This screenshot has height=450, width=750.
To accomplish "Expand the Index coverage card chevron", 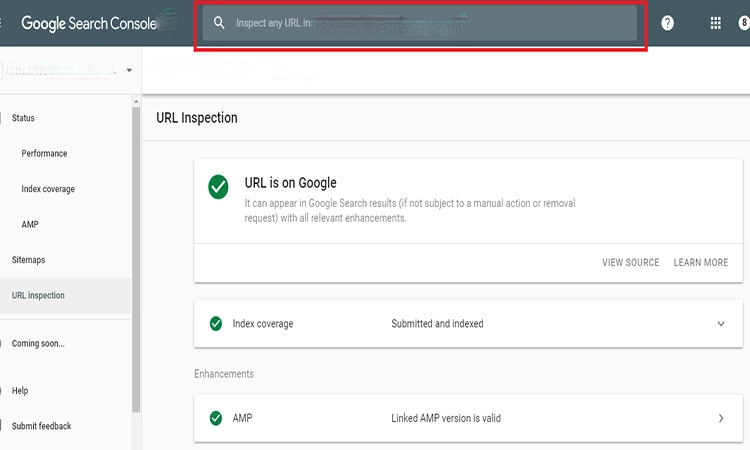I will click(x=721, y=324).
